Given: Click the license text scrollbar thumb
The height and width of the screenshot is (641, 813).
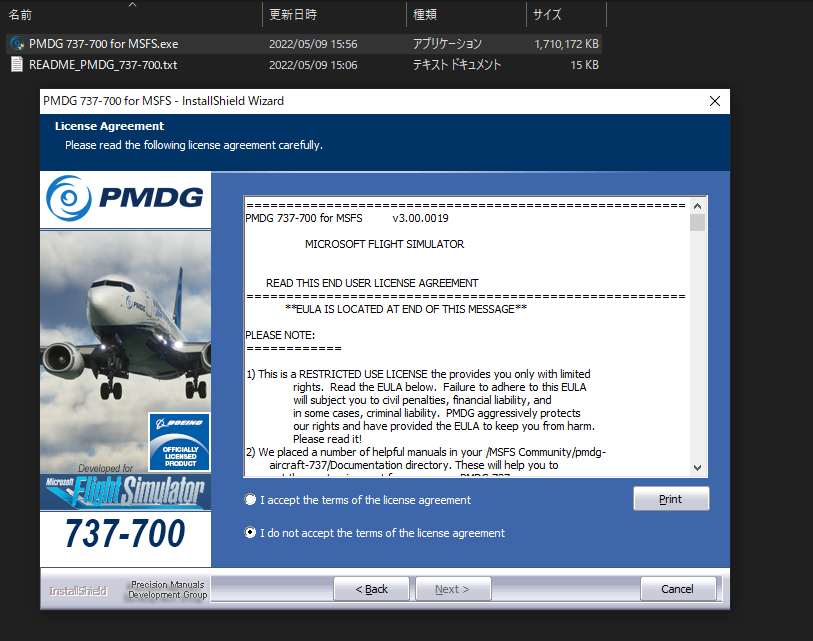Looking at the screenshot, I should tap(698, 223).
